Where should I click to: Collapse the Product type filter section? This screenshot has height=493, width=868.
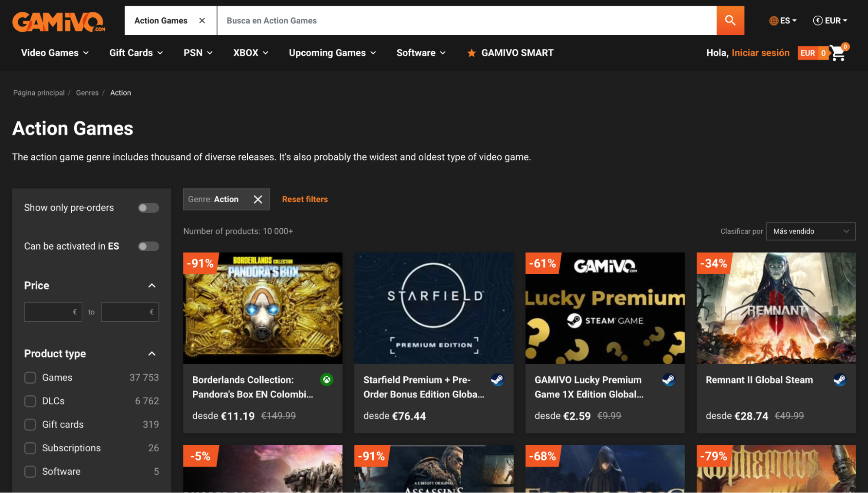coord(152,354)
